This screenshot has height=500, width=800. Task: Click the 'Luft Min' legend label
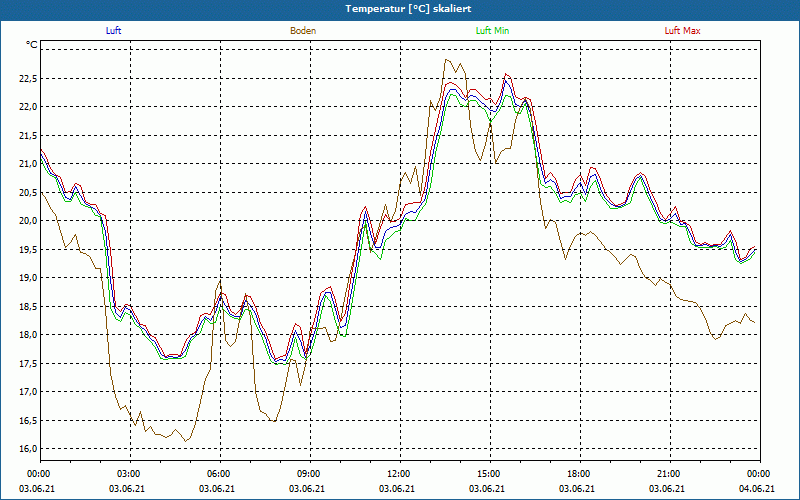pyautogui.click(x=492, y=31)
